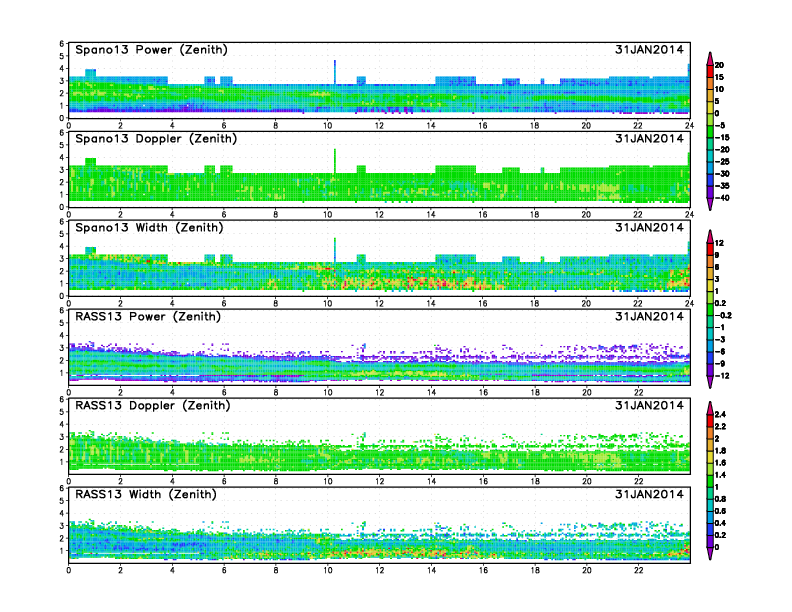Pick the purple swatch beside -40 on top colorbar
Viewport: 792px width, 612px height.
click(710, 192)
